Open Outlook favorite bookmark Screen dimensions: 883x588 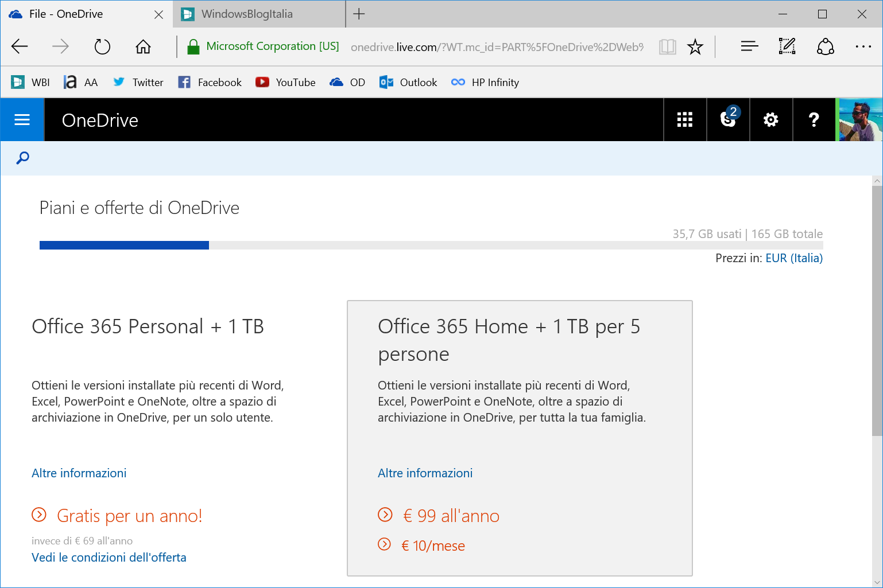pos(408,83)
